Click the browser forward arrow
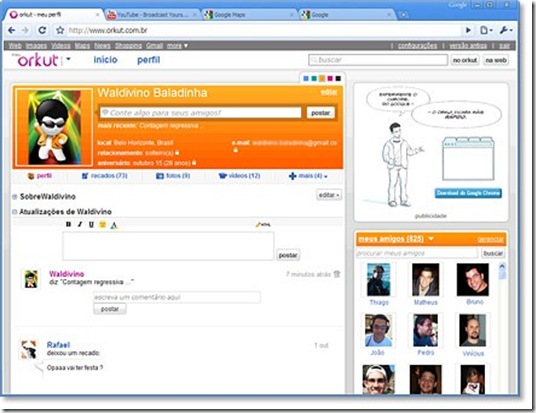 tap(25, 30)
